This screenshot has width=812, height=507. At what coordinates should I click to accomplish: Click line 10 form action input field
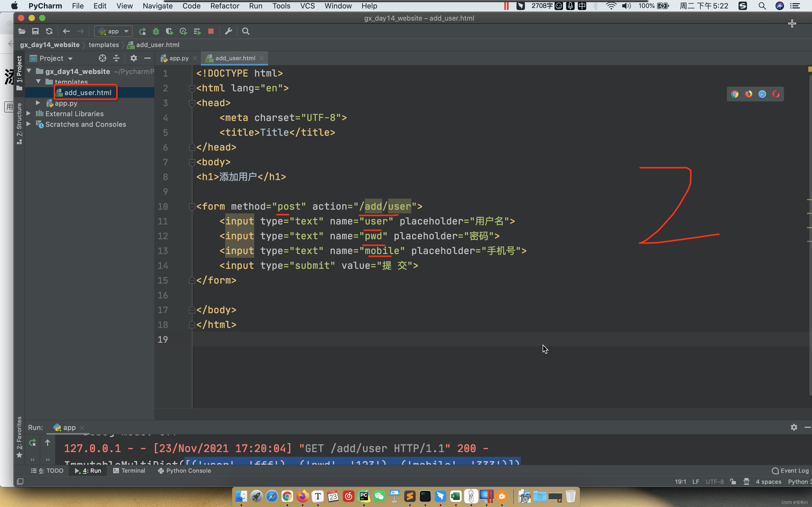pos(386,206)
